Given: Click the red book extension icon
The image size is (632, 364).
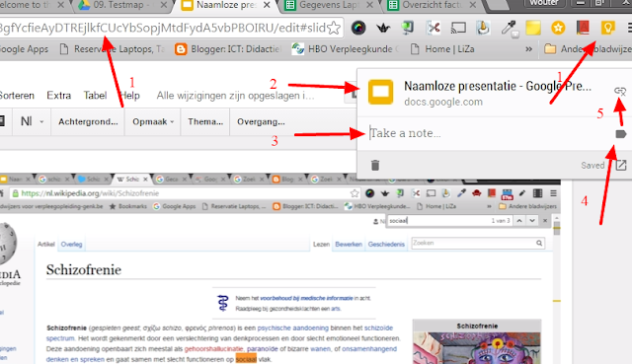Looking at the screenshot, I should point(583,28).
